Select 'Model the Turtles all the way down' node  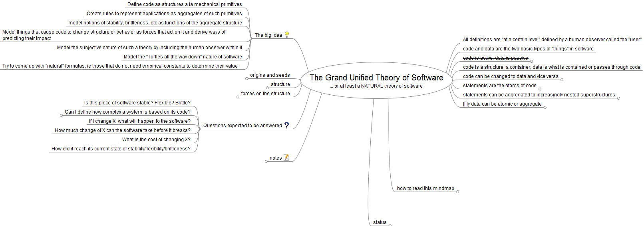pos(183,57)
